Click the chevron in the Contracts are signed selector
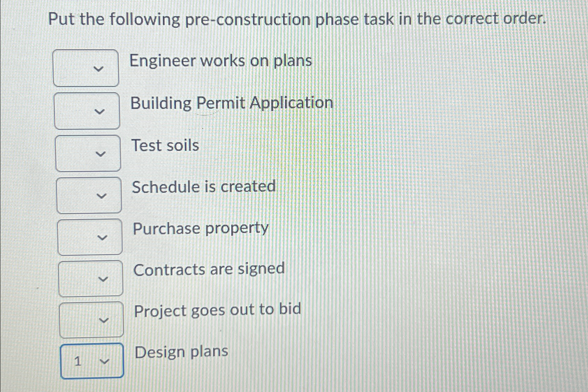The height and width of the screenshot is (392, 588). pyautogui.click(x=104, y=280)
